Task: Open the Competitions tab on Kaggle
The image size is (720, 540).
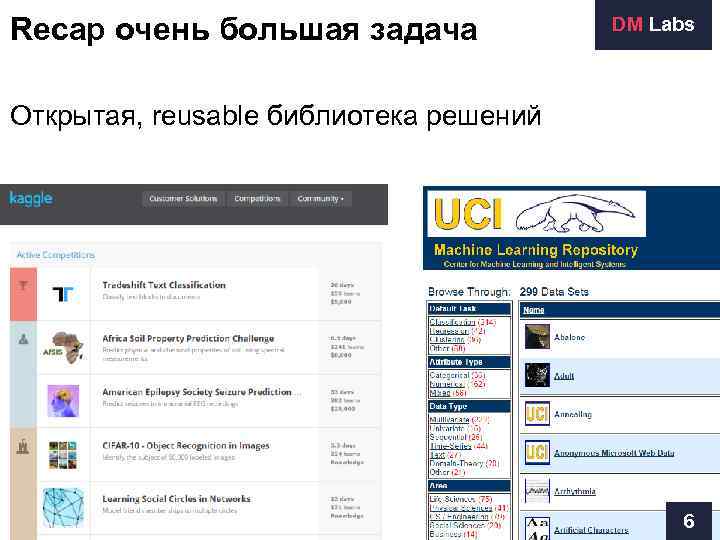Action: pyautogui.click(x=257, y=199)
